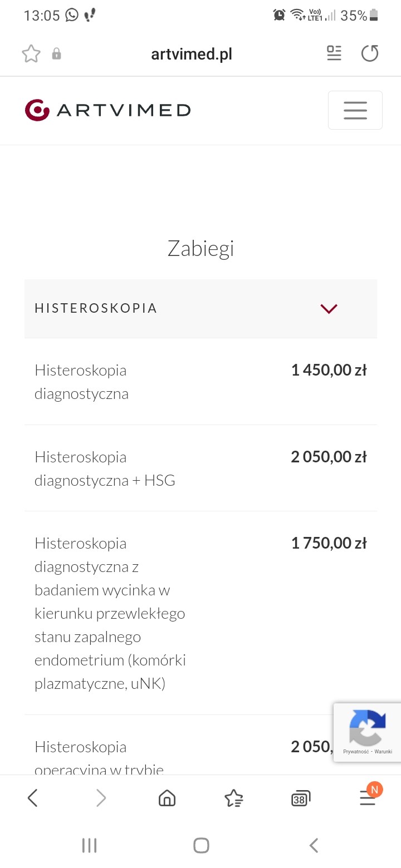Tap the Histeroskopia diagnostyczna 1 450,00 zł price

tap(329, 370)
